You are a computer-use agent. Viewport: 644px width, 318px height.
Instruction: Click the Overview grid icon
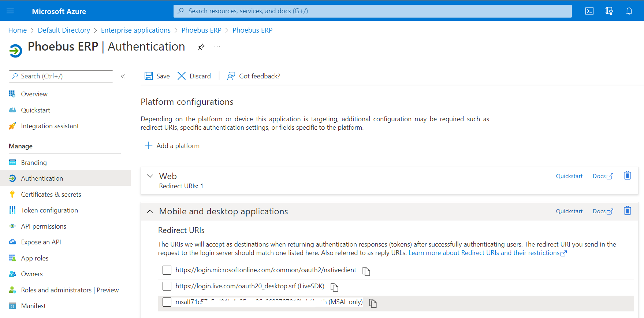coord(12,94)
